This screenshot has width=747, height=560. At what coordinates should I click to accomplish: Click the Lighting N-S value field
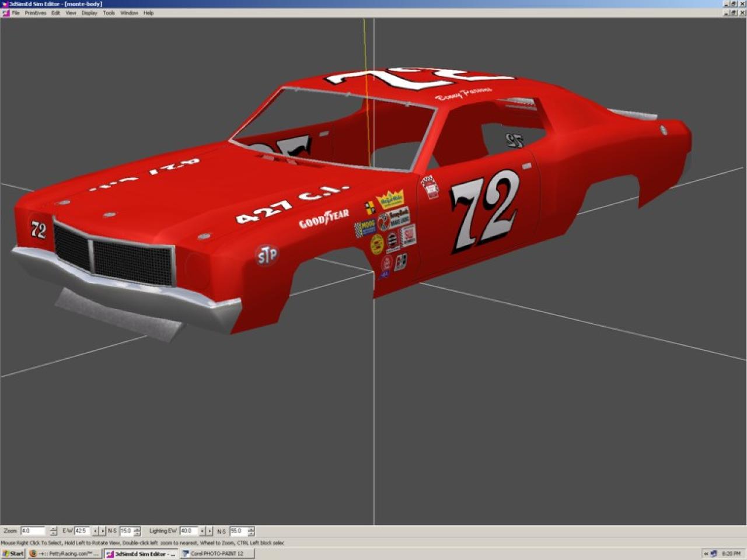click(x=238, y=531)
